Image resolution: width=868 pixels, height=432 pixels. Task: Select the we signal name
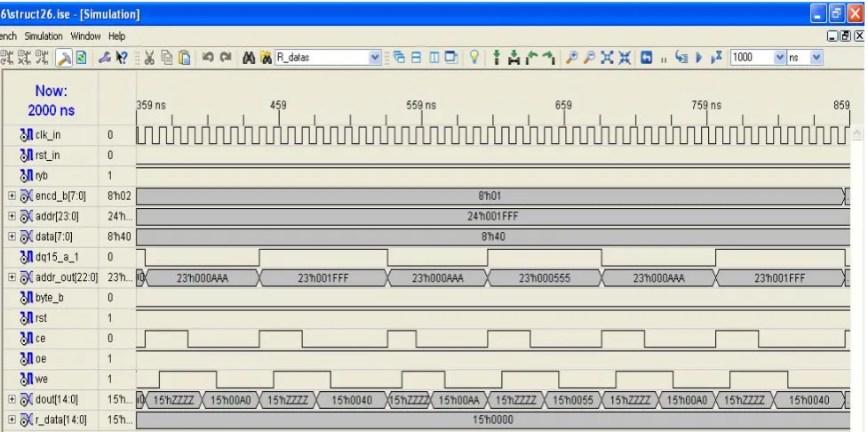[42, 380]
